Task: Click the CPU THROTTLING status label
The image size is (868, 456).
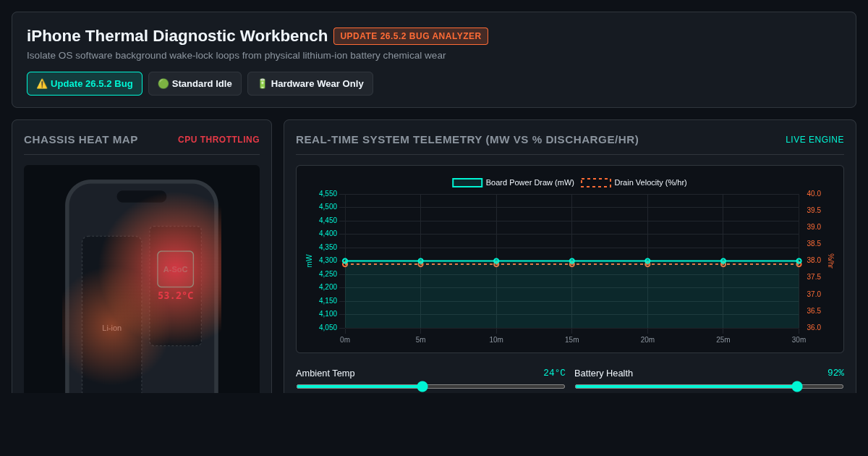Action: click(218, 140)
